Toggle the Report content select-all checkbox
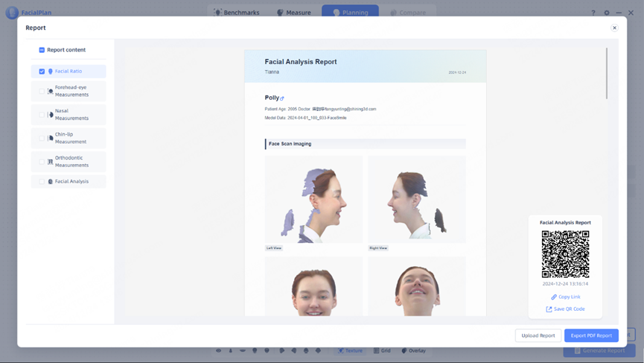The image size is (644, 363). tap(42, 50)
